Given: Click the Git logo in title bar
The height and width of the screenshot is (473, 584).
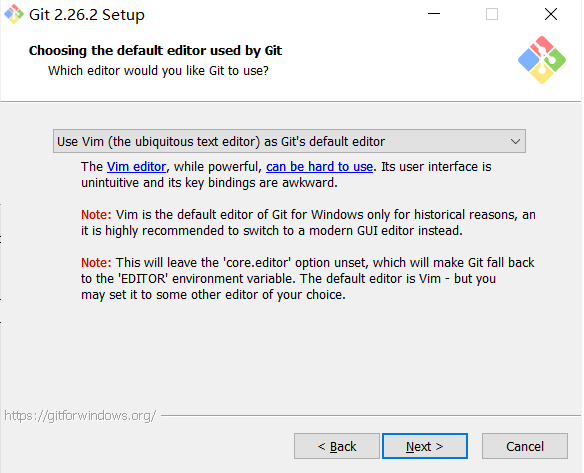Looking at the screenshot, I should coord(13,14).
